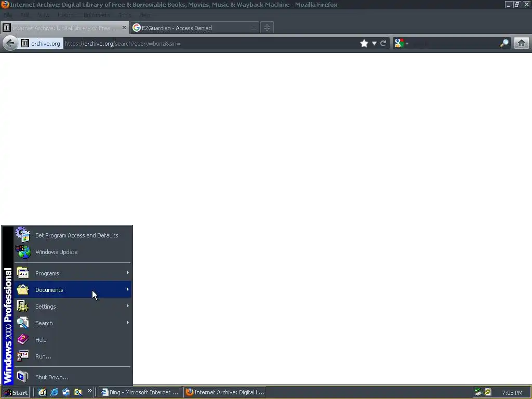Go back using the Firefox back arrow
The image size is (532, 399).
[10, 44]
